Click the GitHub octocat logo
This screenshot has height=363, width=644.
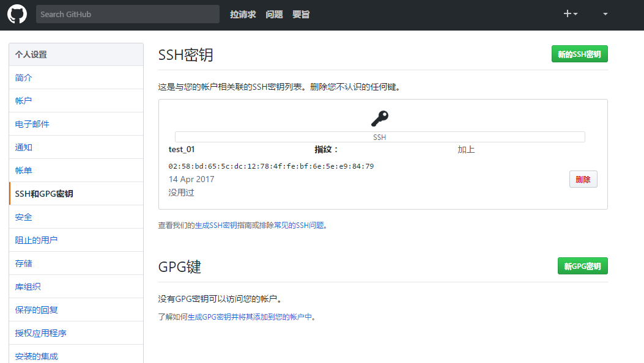17,13
